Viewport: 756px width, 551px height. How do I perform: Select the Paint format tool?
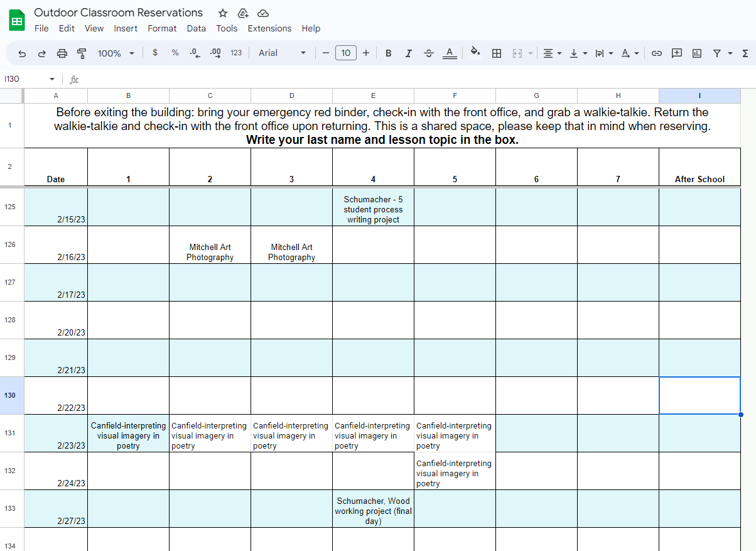[82, 53]
